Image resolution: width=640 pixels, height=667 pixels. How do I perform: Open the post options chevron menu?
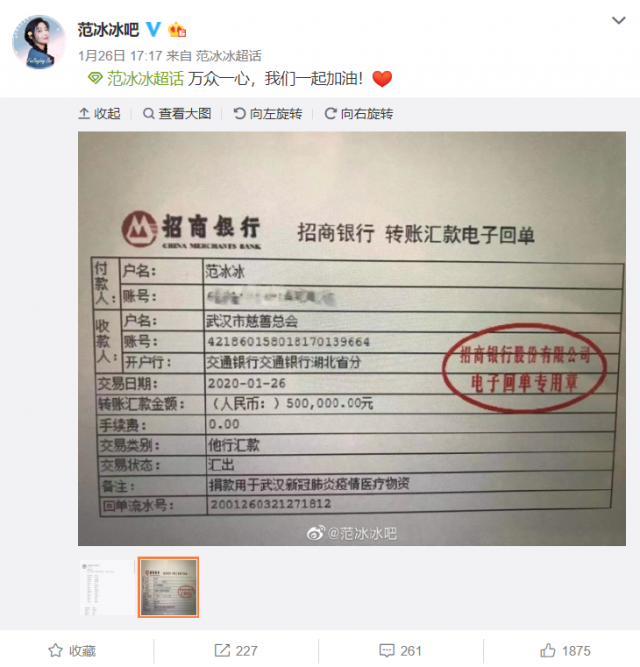pyautogui.click(x=618, y=20)
